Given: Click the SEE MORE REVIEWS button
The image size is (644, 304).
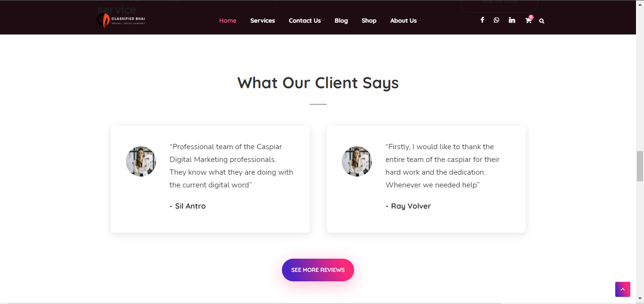Looking at the screenshot, I should coord(318,270).
